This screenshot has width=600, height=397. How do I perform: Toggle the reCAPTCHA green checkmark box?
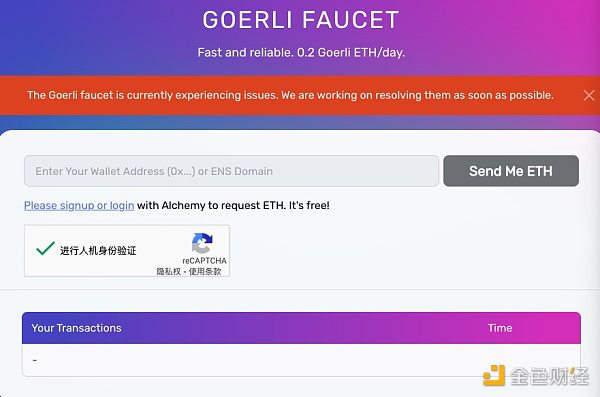45,249
